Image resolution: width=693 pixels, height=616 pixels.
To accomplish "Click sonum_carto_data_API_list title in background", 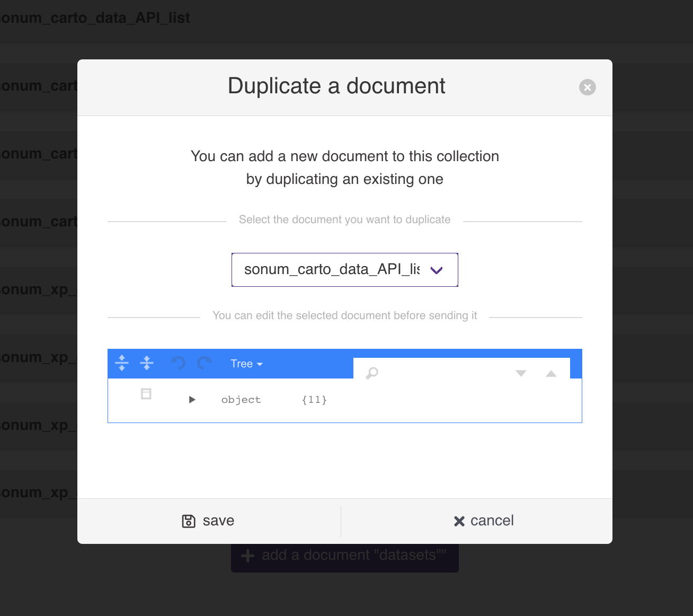I will click(x=95, y=18).
